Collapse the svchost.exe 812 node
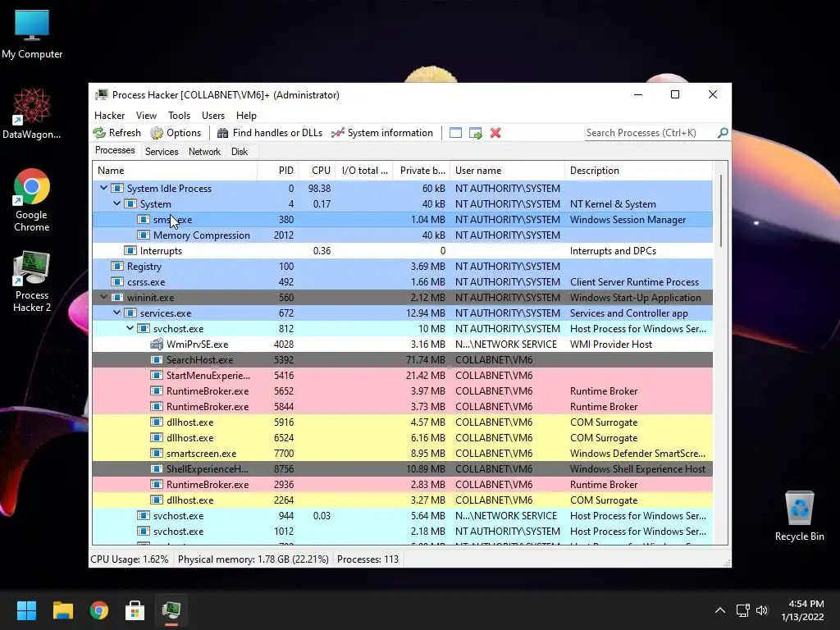 (x=130, y=328)
